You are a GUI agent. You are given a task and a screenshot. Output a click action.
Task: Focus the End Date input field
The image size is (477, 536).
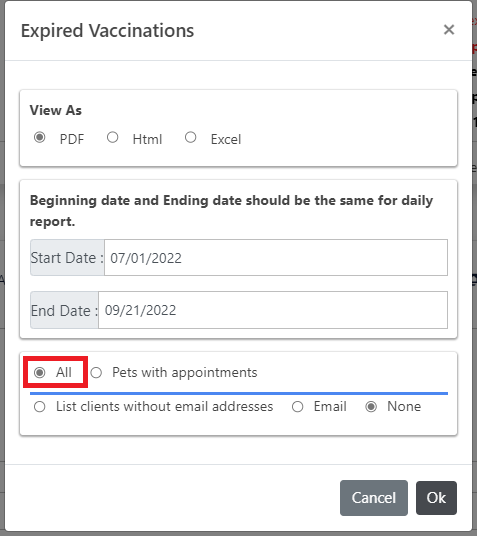(x=273, y=310)
